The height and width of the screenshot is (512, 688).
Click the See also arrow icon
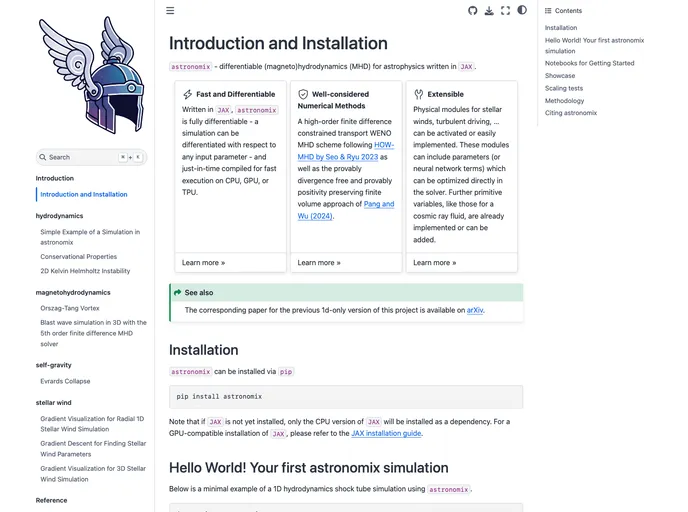click(x=178, y=292)
